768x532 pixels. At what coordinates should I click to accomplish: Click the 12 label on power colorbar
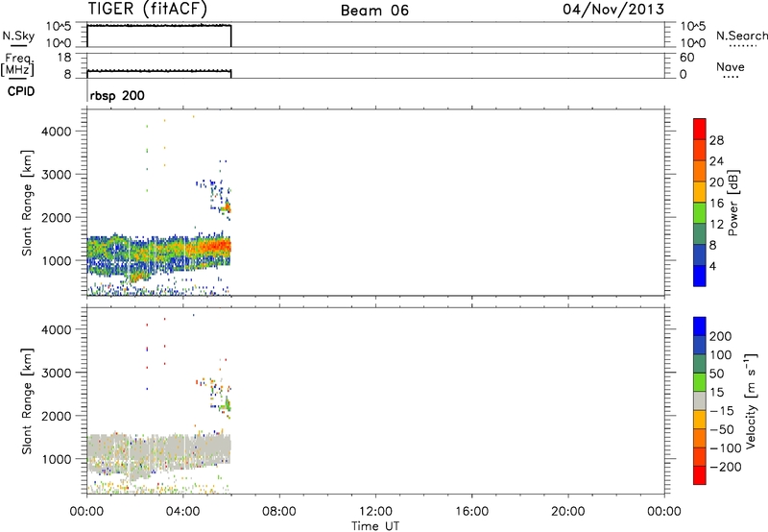pos(716,224)
